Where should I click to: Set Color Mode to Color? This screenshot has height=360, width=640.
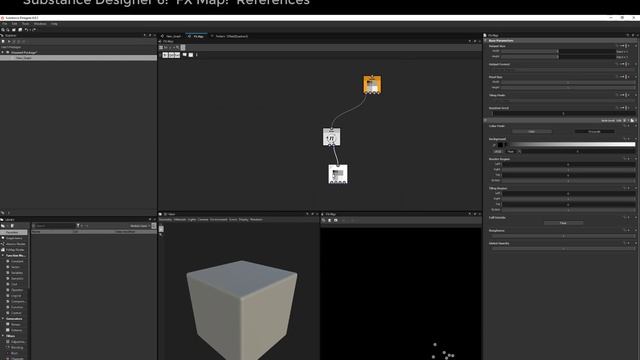[531, 131]
